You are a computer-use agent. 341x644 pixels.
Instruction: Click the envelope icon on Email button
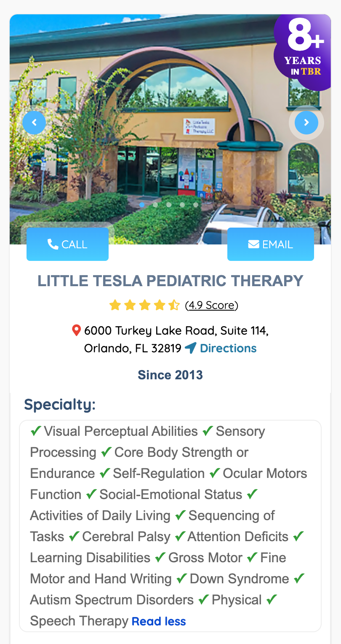click(253, 244)
